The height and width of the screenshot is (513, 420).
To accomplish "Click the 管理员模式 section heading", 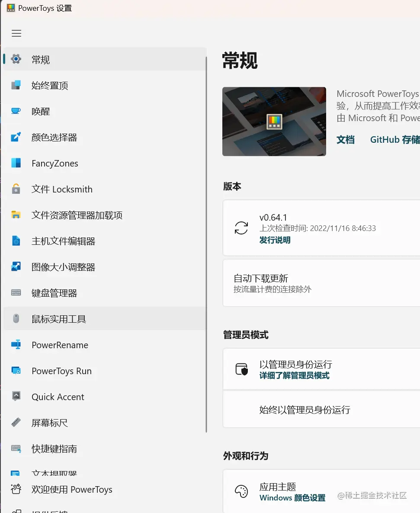I will [x=246, y=335].
